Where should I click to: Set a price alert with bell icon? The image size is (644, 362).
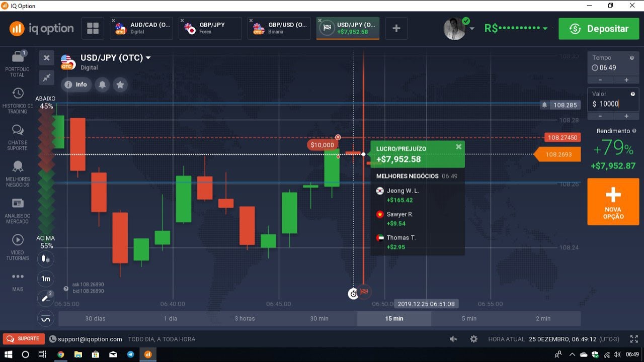[x=102, y=84]
